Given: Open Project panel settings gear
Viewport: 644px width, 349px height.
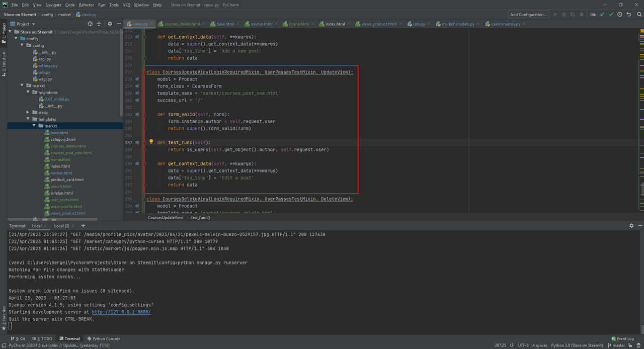Looking at the screenshot, I should tap(110, 24).
